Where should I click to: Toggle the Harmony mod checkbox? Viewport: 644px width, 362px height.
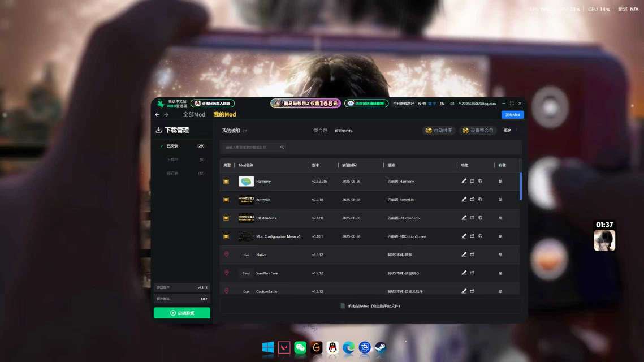coord(226,181)
